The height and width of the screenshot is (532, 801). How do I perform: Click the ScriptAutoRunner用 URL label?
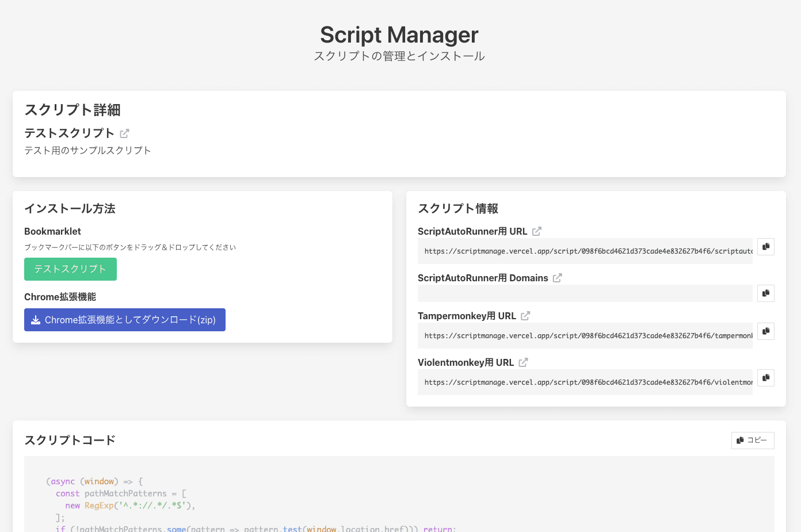pyautogui.click(x=472, y=231)
